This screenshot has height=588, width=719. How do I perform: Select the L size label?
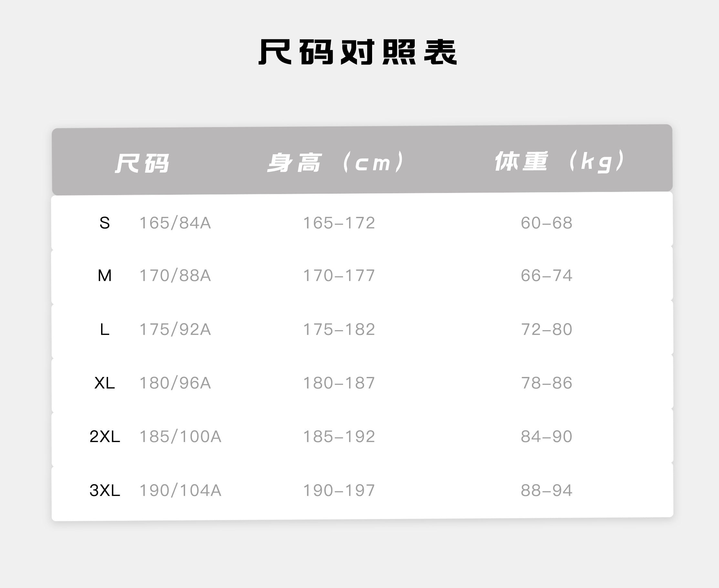(104, 329)
